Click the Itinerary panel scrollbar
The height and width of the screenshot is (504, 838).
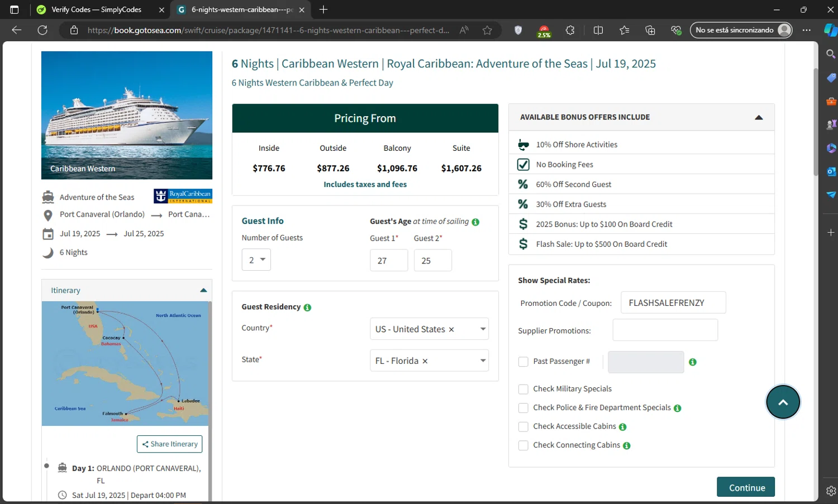pyautogui.click(x=210, y=402)
